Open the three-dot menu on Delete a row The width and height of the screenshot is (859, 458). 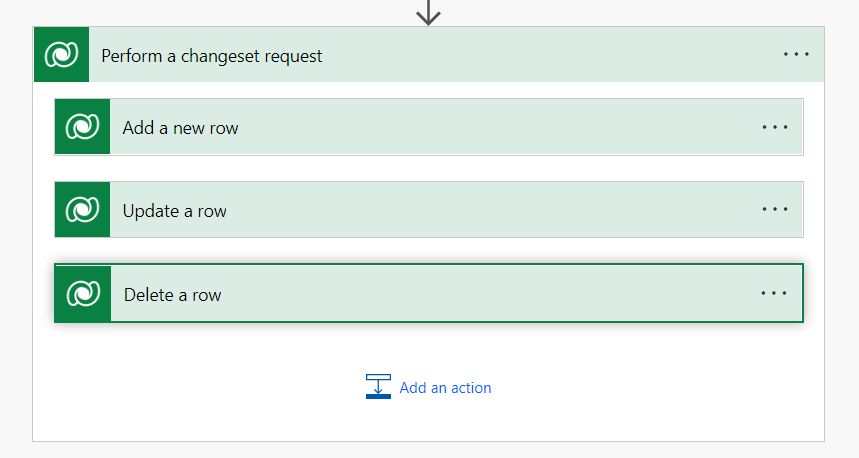[x=775, y=294]
